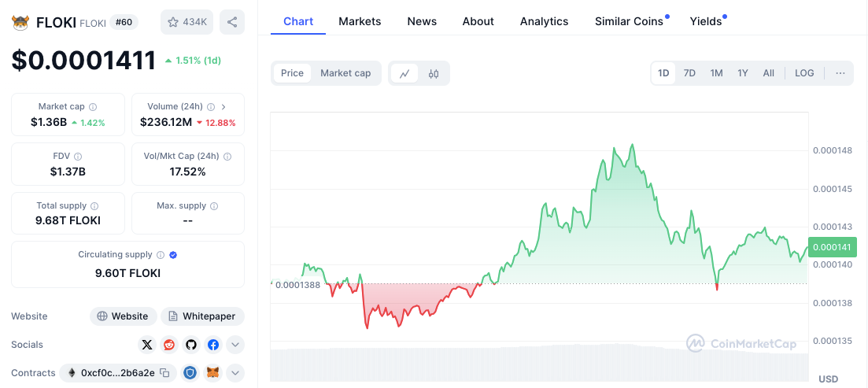Open the chart's three-dot more options menu
Viewport: 868px width, 388px height.
[840, 73]
